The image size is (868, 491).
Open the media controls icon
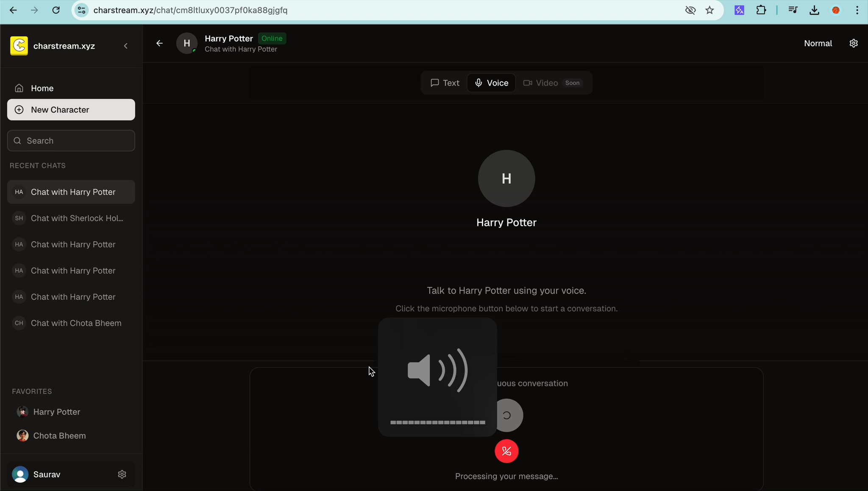pos(793,10)
